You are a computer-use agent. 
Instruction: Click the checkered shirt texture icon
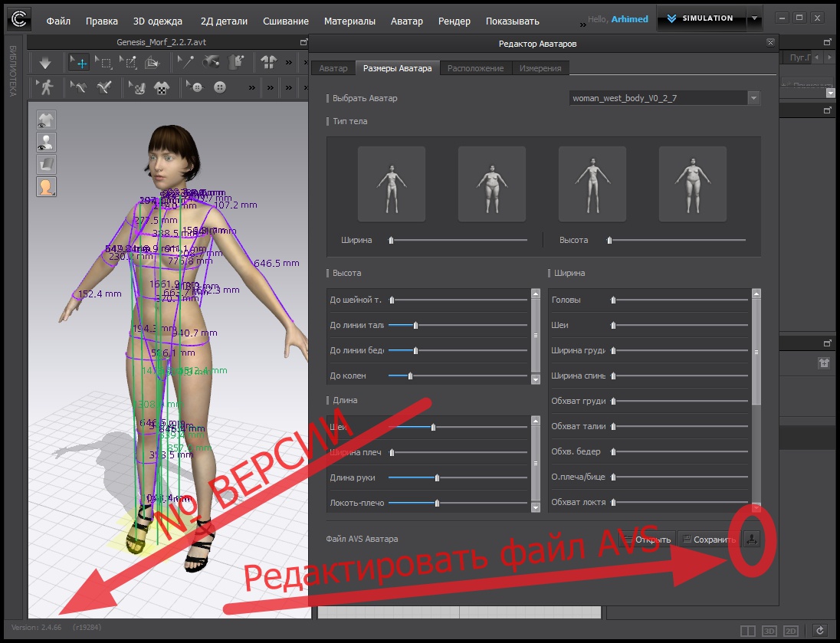pos(162,87)
